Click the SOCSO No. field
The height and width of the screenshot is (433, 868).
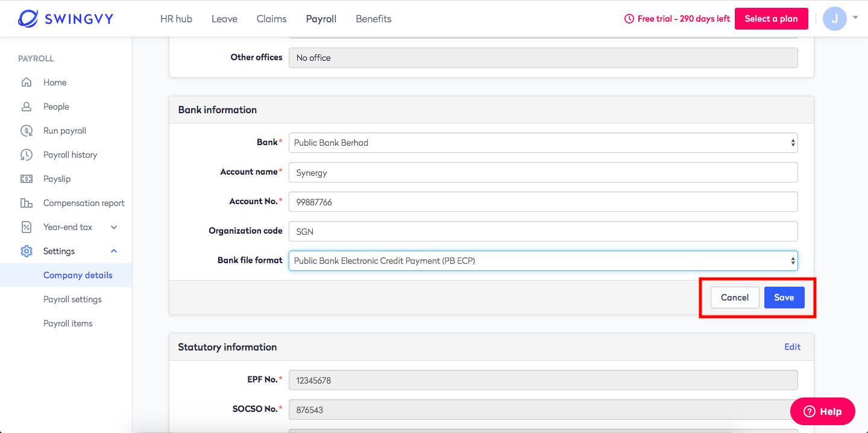point(543,410)
